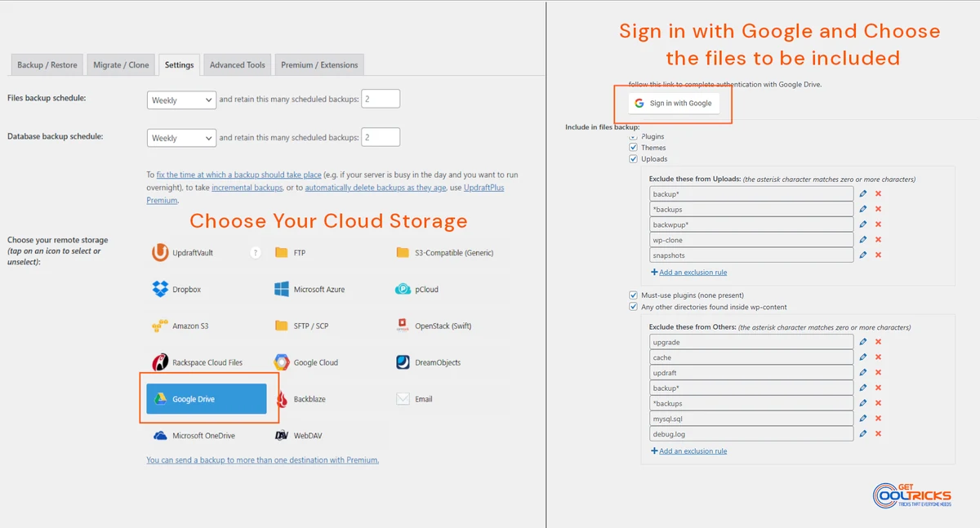
Task: Open the UpdraftVault question mark help icon
Action: (x=256, y=253)
